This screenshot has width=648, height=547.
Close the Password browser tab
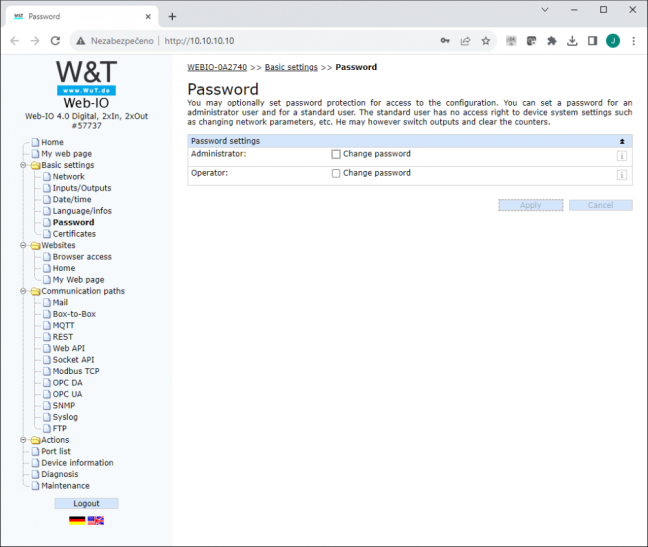click(x=148, y=17)
